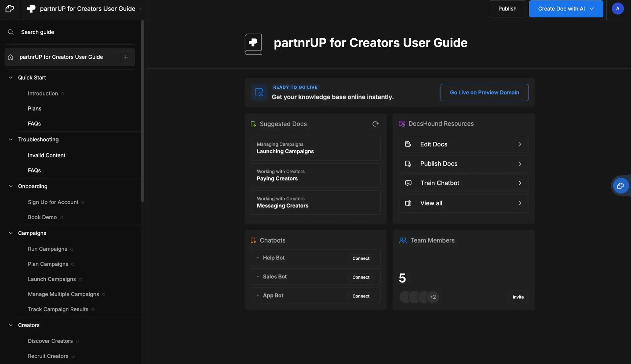Select partnrUP for Creators User Guide sidebar row
This screenshot has width=631, height=364.
(x=70, y=57)
